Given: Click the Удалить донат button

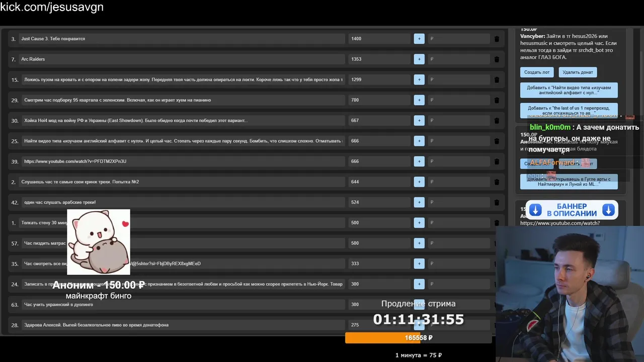Looking at the screenshot, I should click(x=578, y=72).
